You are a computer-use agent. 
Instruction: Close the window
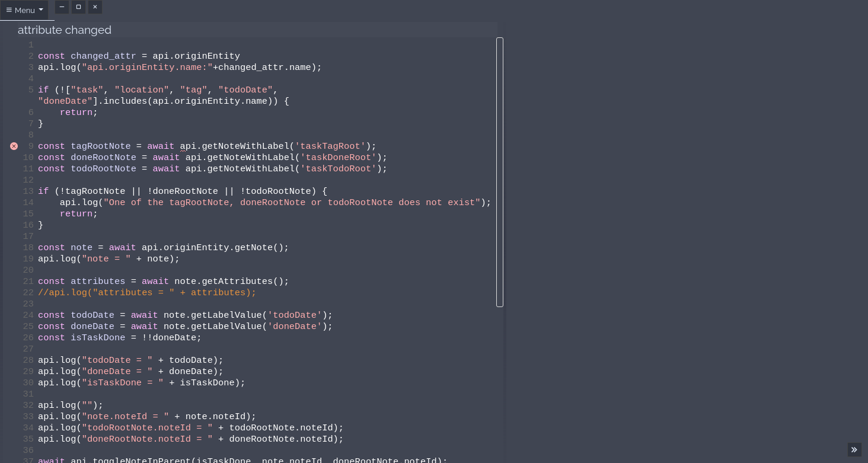coord(95,7)
